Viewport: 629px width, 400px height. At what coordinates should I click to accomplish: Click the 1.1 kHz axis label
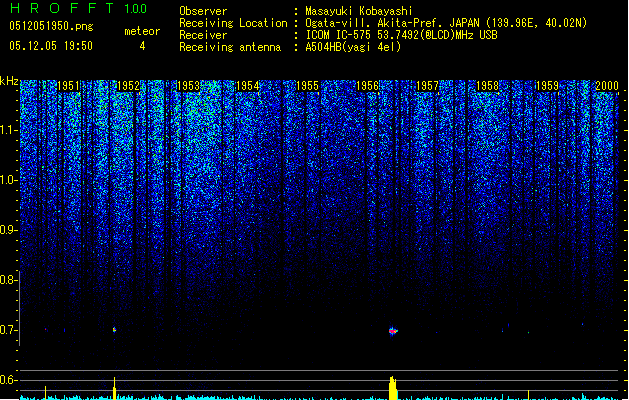[x=9, y=130]
